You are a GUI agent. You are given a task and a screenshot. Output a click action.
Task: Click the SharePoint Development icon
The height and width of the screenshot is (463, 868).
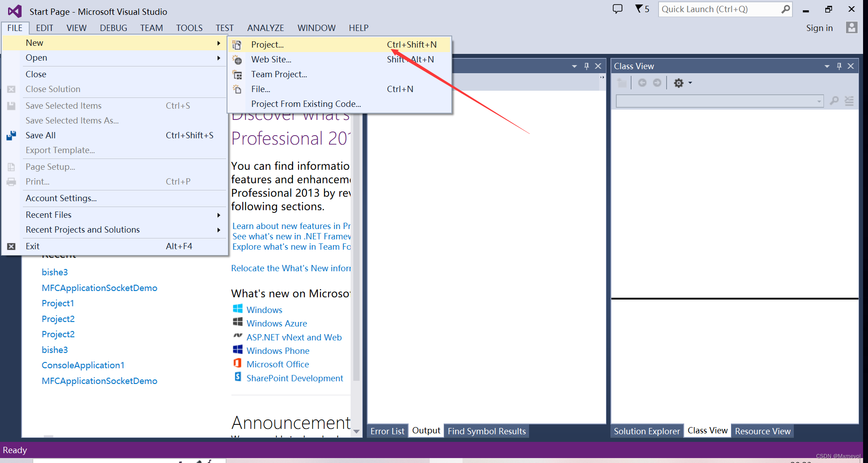pyautogui.click(x=238, y=377)
